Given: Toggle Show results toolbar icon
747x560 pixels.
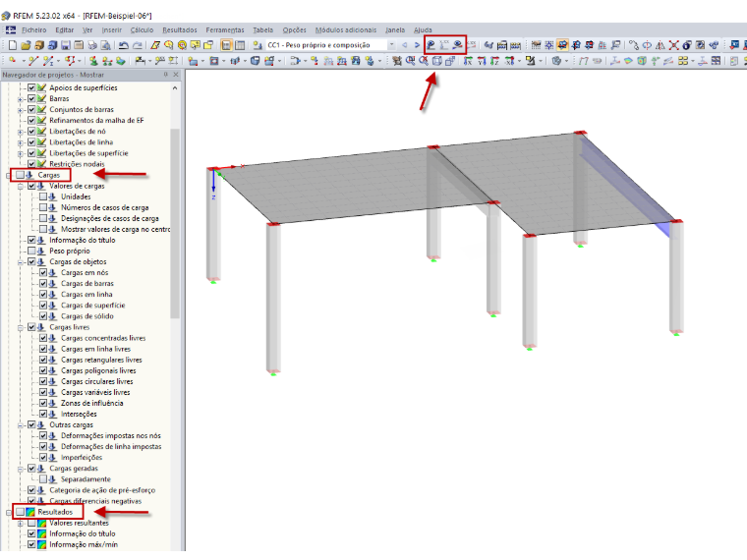Looking at the screenshot, I should (457, 45).
